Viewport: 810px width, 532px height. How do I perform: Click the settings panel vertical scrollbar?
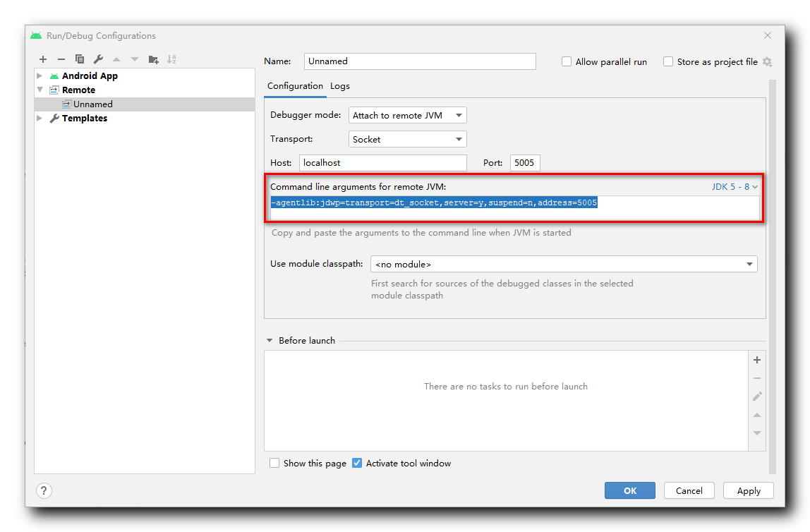point(773,277)
